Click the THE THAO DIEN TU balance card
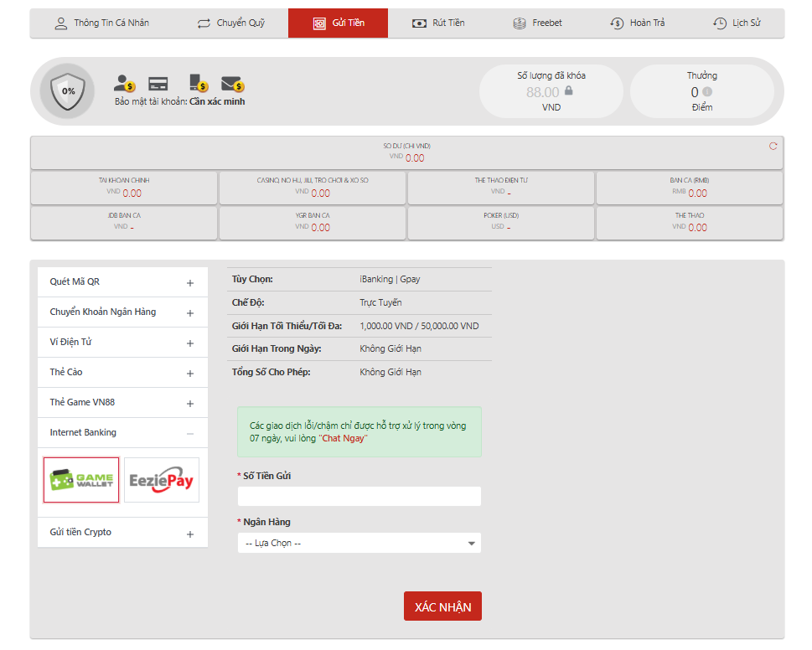 tap(501, 188)
